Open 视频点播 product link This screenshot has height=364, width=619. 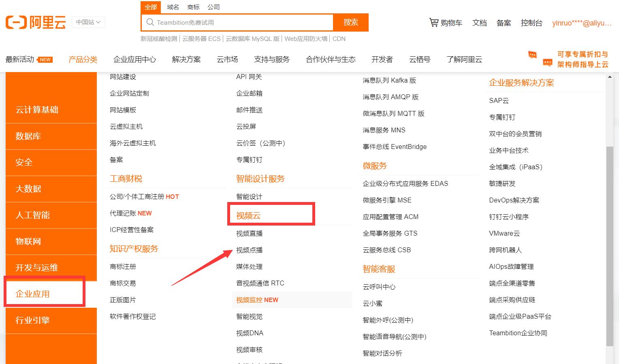point(249,250)
